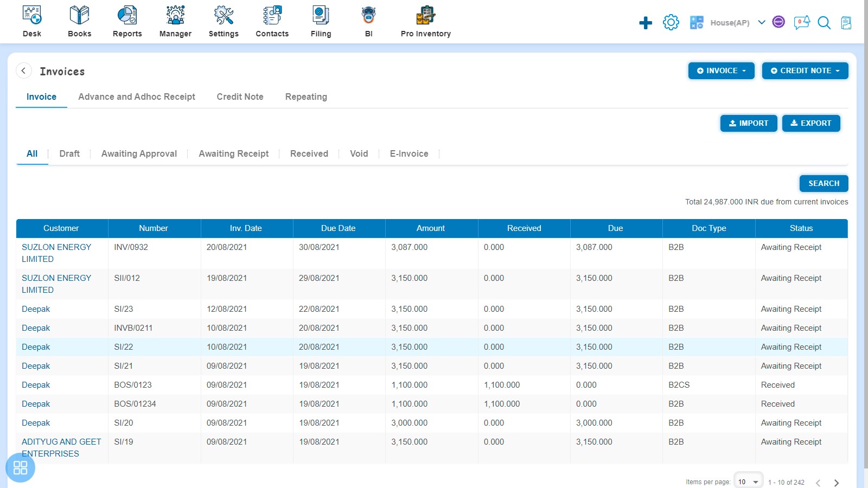Click the IMPORT button

[x=749, y=123]
